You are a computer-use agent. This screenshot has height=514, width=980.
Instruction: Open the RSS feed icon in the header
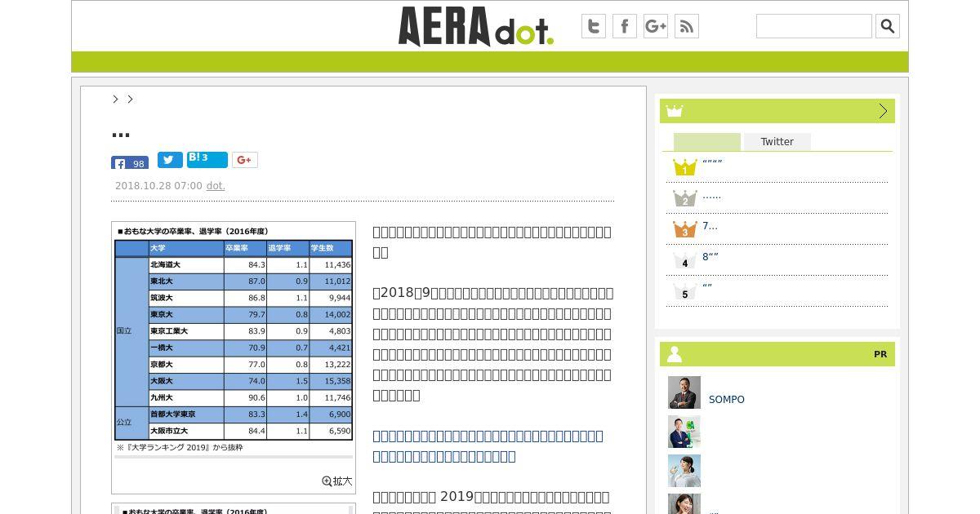coord(687,26)
